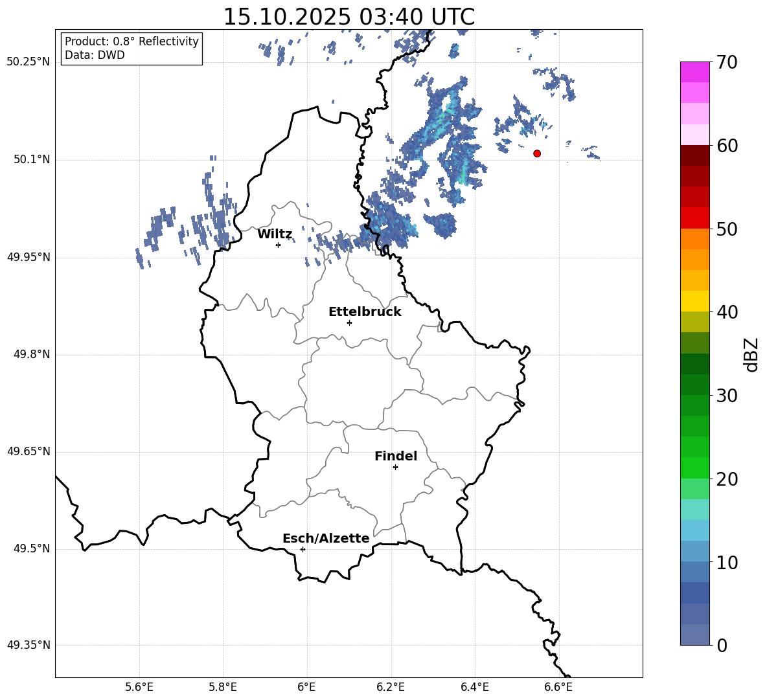Click the bright green colorbar segment above 20

click(695, 468)
